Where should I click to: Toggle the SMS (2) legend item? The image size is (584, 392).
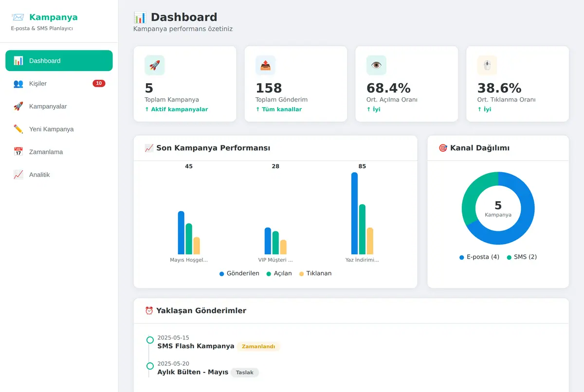pyautogui.click(x=522, y=257)
